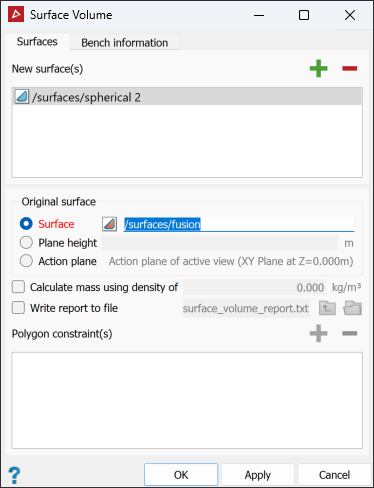
Task: Click the browse report folder icon
Action: tap(353, 308)
